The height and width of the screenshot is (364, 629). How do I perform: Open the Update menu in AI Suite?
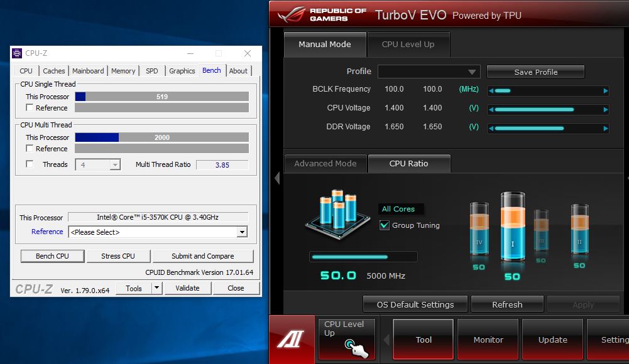tap(553, 340)
